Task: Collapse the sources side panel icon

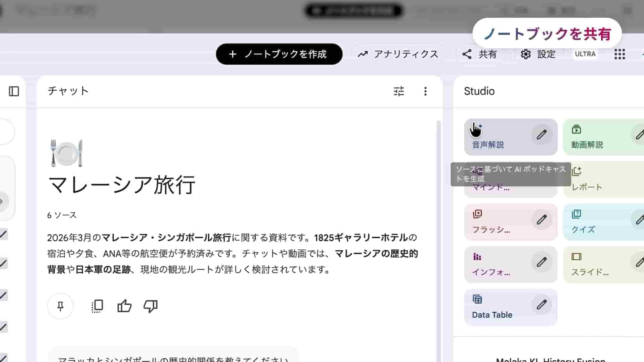Action: [x=14, y=91]
